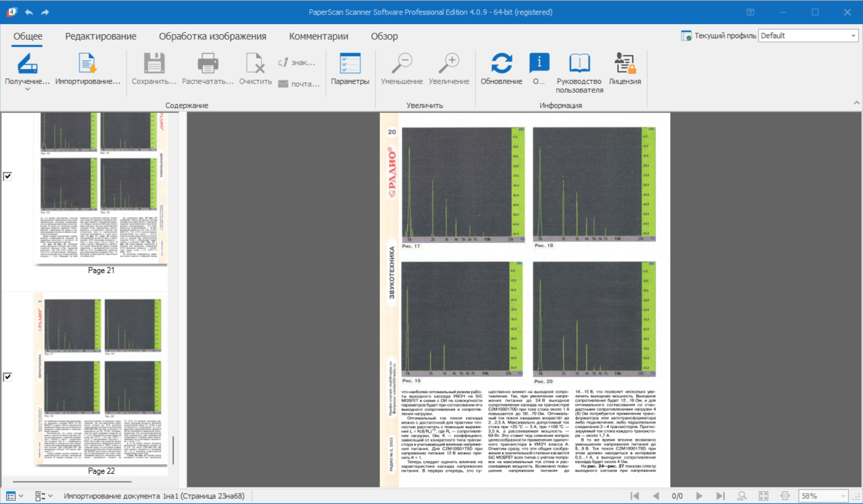Collapse the ribbon with the chevron
The image size is (863, 504).
pyautogui.click(x=856, y=103)
